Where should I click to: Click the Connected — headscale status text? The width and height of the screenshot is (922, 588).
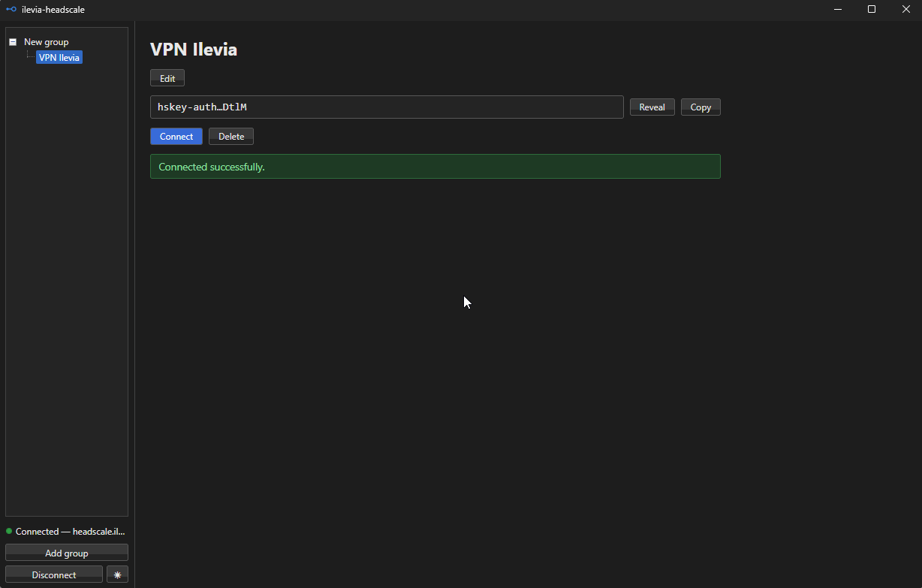pos(71,531)
